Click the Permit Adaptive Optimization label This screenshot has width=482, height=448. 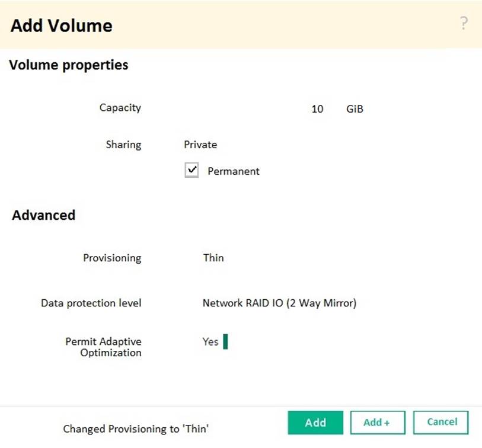coord(103,347)
